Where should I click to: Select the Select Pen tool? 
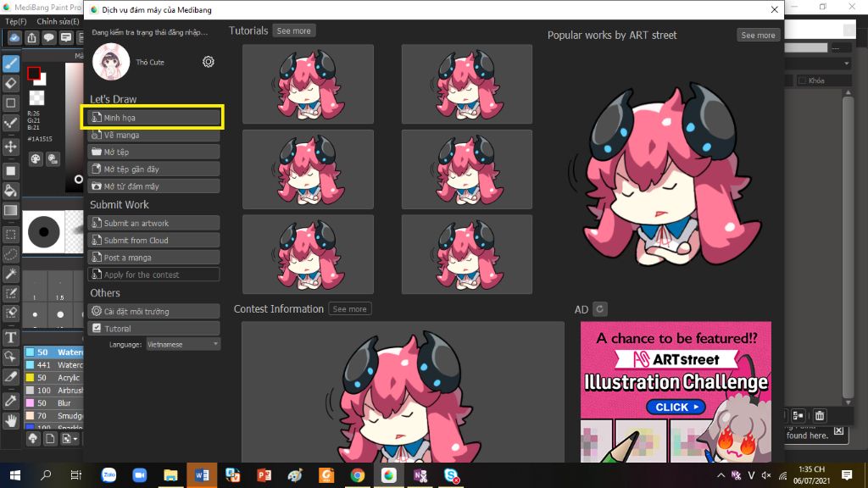click(x=10, y=293)
